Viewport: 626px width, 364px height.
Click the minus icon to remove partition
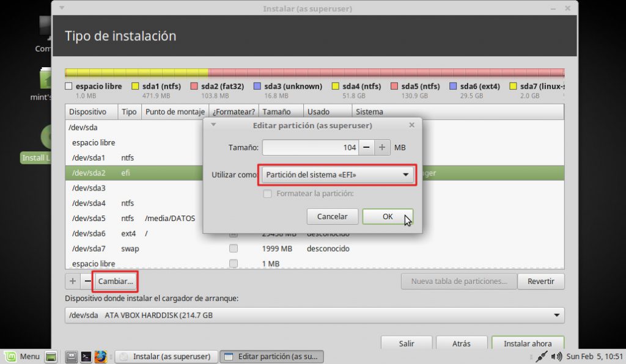tap(87, 282)
